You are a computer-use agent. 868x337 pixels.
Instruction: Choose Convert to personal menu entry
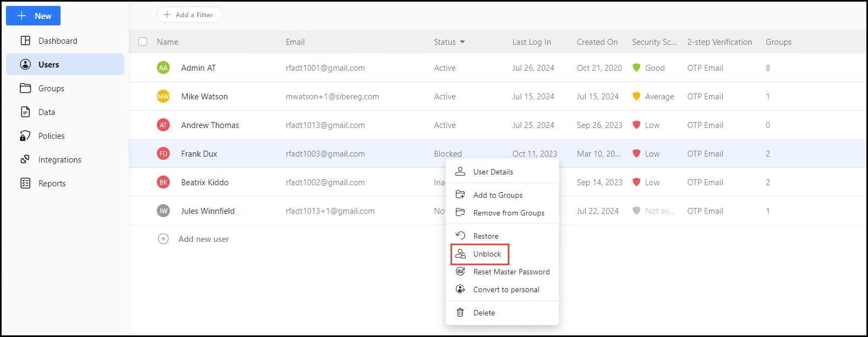(506, 290)
